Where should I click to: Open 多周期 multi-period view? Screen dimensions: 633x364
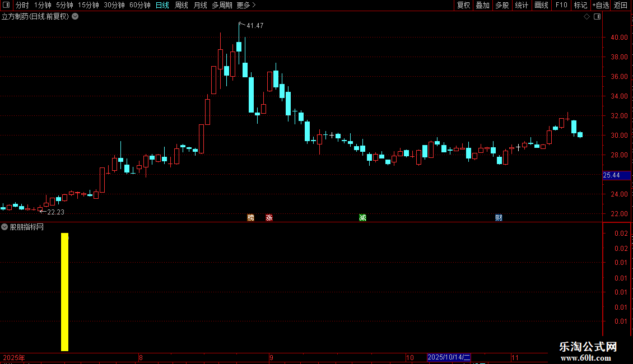[222, 5]
